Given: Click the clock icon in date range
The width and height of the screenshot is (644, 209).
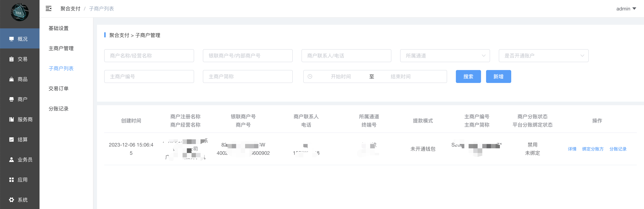Looking at the screenshot, I should [x=310, y=77].
